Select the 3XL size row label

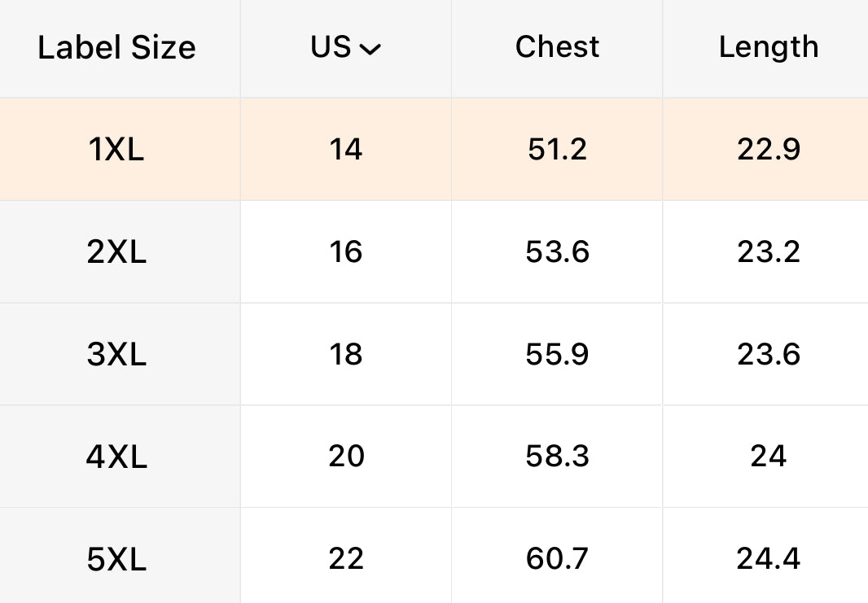pos(116,355)
